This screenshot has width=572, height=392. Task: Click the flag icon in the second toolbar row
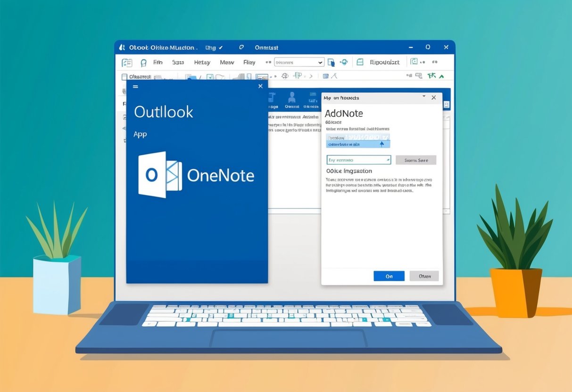(x=297, y=75)
